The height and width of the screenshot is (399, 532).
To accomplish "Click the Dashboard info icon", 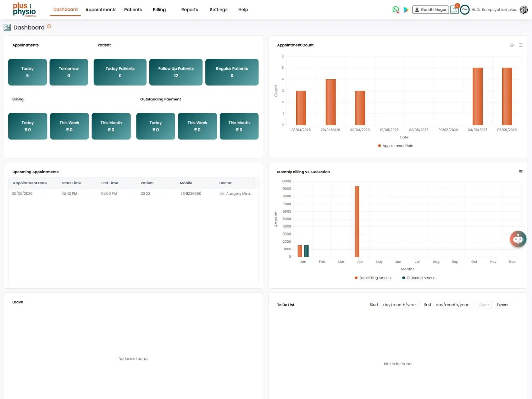I will [49, 26].
